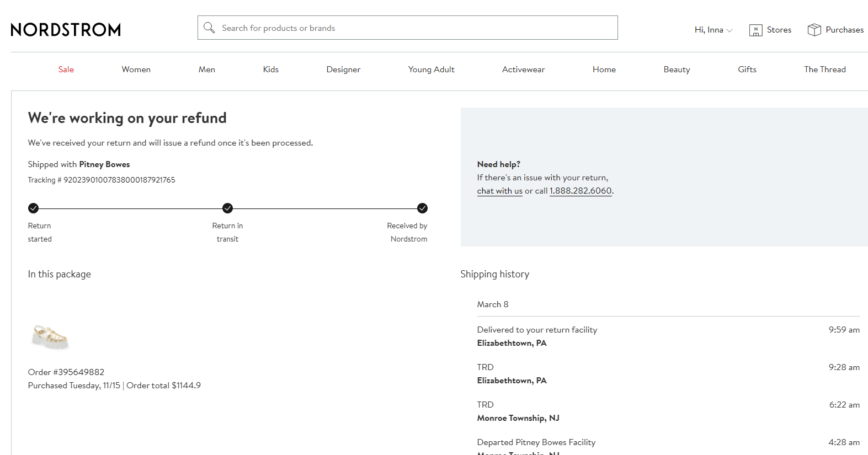This screenshot has height=455, width=868.
Task: Click the Return started checkmark
Action: [x=34, y=208]
